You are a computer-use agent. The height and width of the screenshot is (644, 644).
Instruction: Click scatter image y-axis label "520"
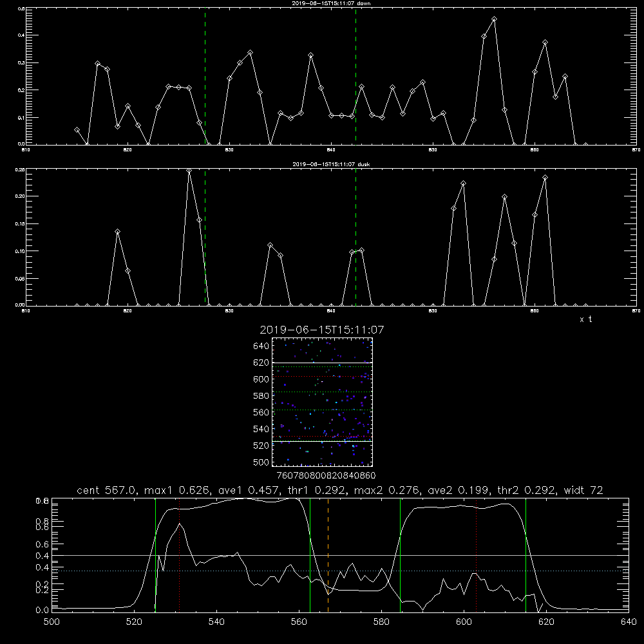tap(261, 446)
